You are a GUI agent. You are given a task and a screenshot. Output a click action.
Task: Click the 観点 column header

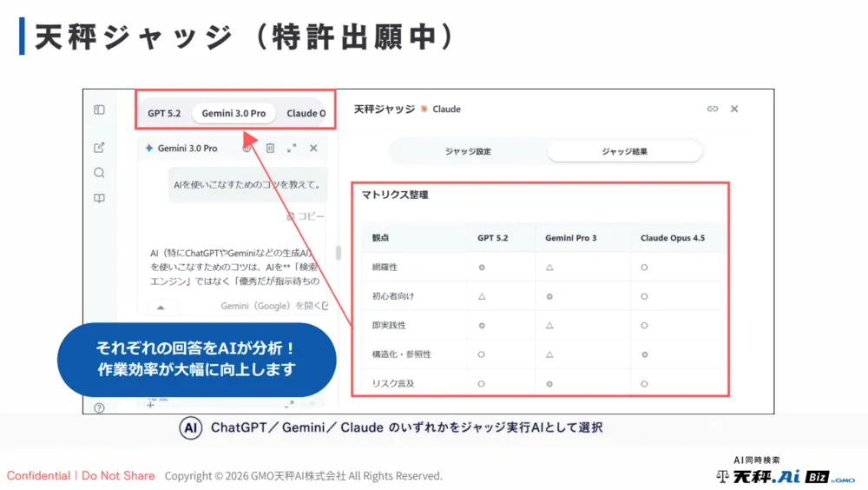(380, 238)
